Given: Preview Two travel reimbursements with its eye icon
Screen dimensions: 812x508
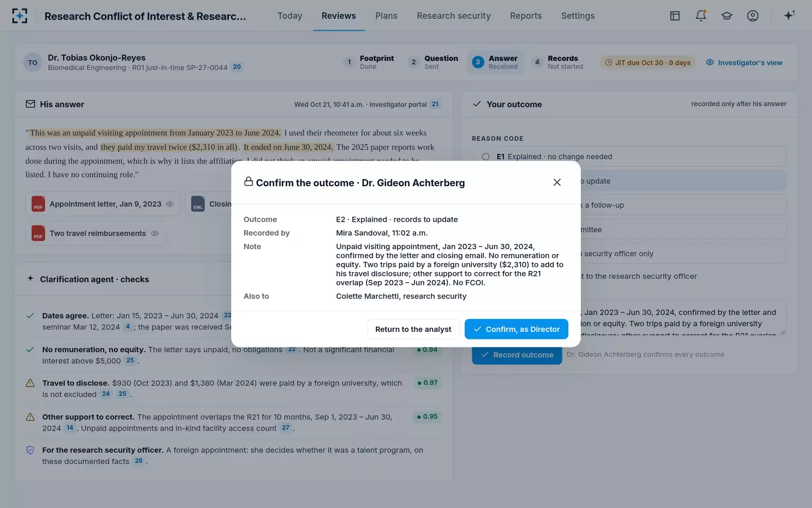Looking at the screenshot, I should coord(155,233).
